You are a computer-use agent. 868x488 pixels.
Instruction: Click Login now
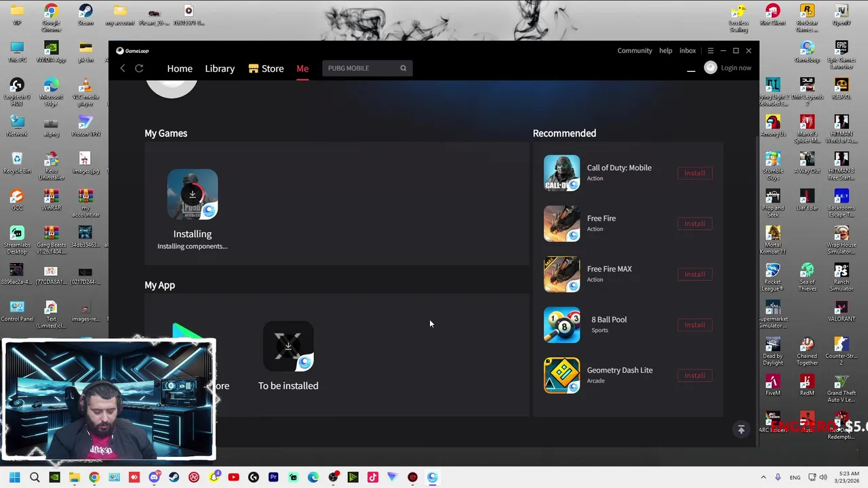pos(736,68)
